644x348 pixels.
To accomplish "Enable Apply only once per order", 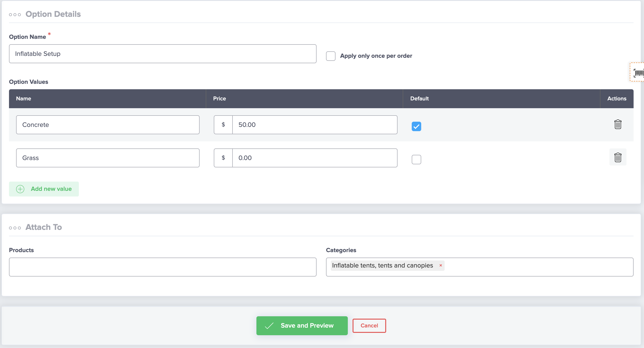I will click(331, 56).
